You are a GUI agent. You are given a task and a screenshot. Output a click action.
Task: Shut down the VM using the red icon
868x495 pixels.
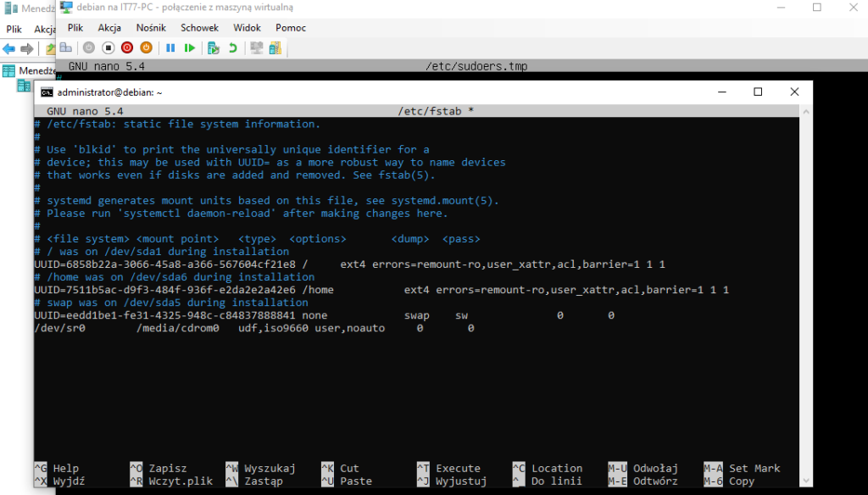click(126, 48)
